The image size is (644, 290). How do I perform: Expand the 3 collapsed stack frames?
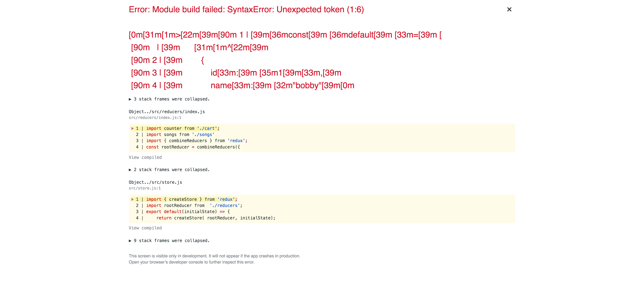[169, 99]
